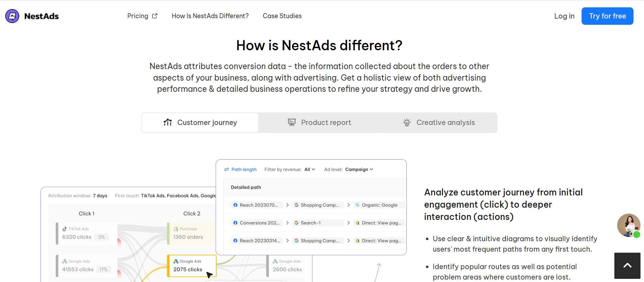Click the Google icon beside Search-1
Image resolution: width=644 pixels, height=282 pixels.
point(297,223)
